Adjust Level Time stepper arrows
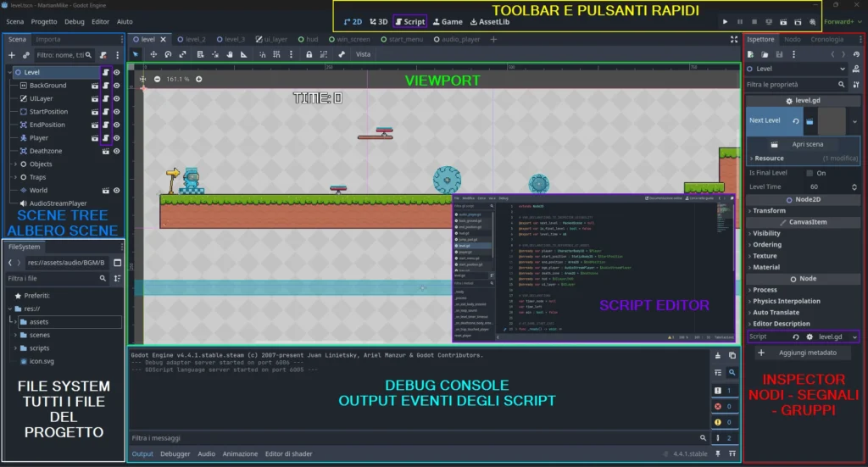Screen dimensions: 868x467 pyautogui.click(x=854, y=187)
